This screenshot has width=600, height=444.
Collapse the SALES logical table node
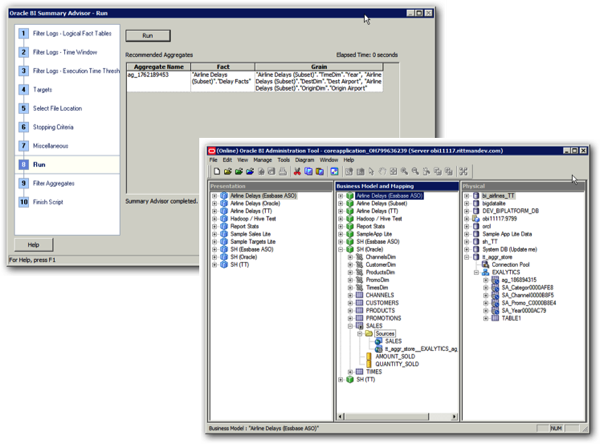(x=350, y=326)
